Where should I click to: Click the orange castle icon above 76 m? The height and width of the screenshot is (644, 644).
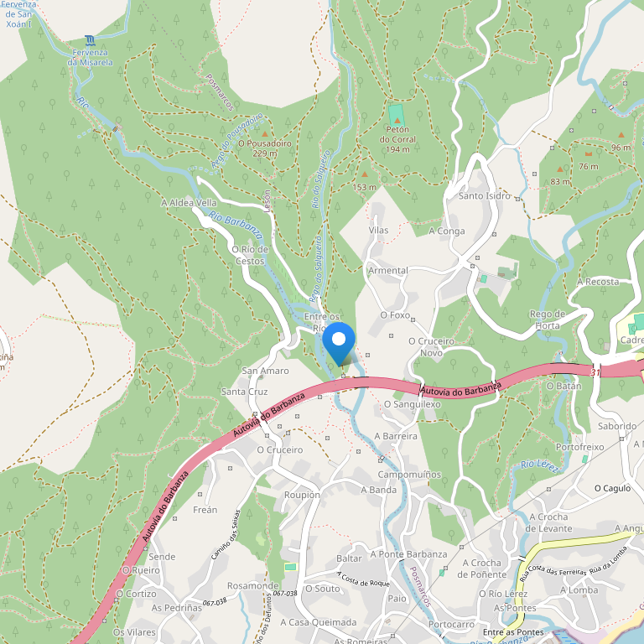[x=589, y=154]
